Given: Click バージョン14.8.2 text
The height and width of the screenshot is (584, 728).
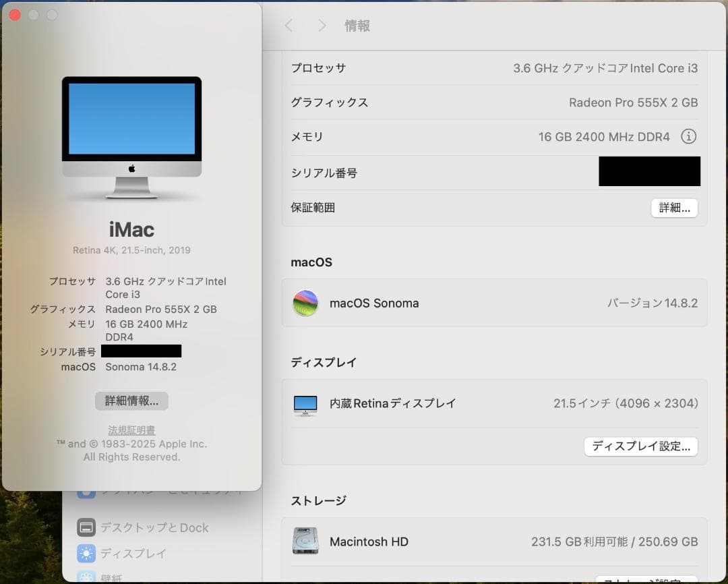Looking at the screenshot, I should (x=653, y=303).
